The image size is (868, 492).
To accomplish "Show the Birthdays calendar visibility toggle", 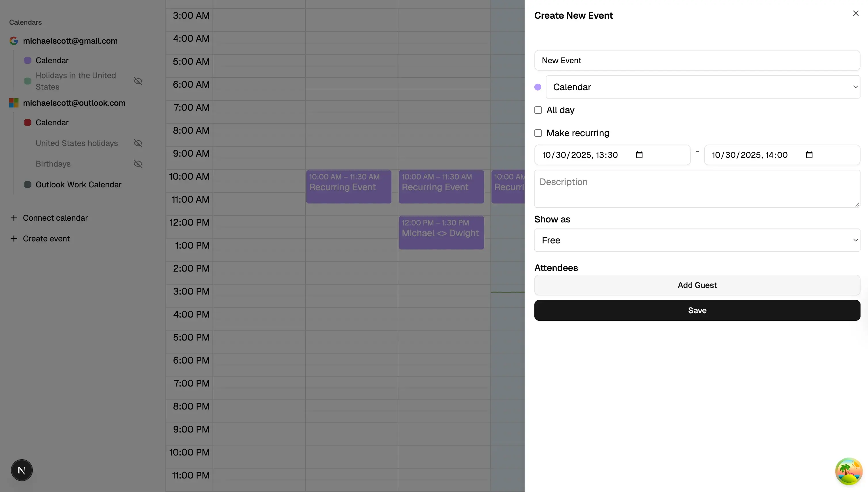I will (x=138, y=164).
